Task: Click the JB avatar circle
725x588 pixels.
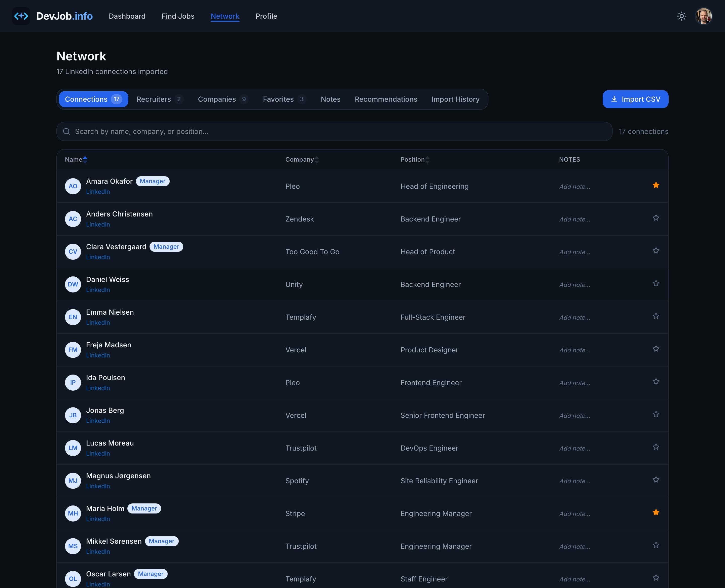Action: point(73,415)
